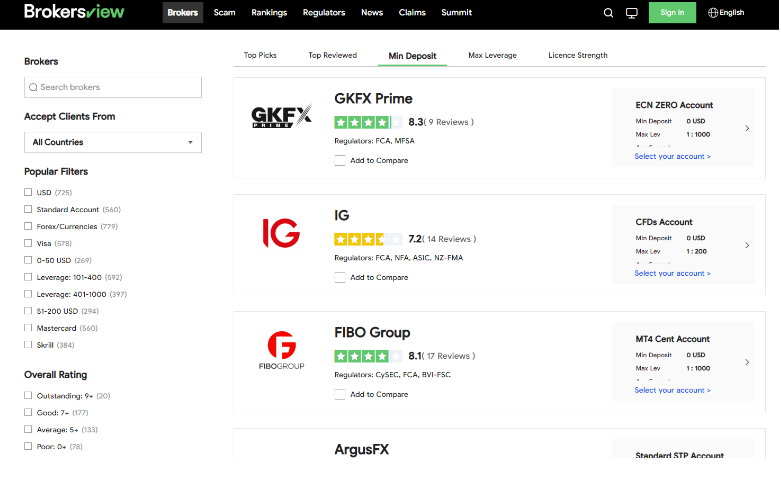Enable Leverage: 101-400 filter
This screenshot has height=479, width=781.
(x=28, y=277)
